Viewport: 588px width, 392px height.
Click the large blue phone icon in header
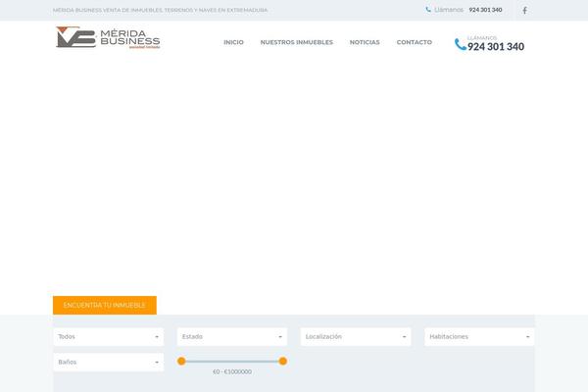(x=461, y=44)
